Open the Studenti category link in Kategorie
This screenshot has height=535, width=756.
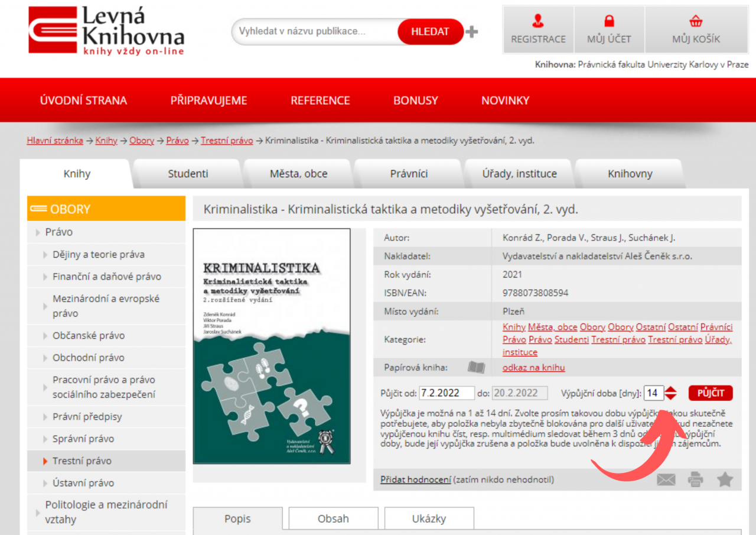571,339
